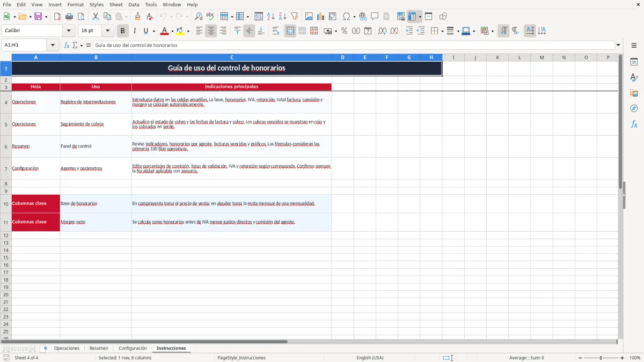This screenshot has height=362, width=644.
Task: Insert pivot table icon
Action: point(333,17)
